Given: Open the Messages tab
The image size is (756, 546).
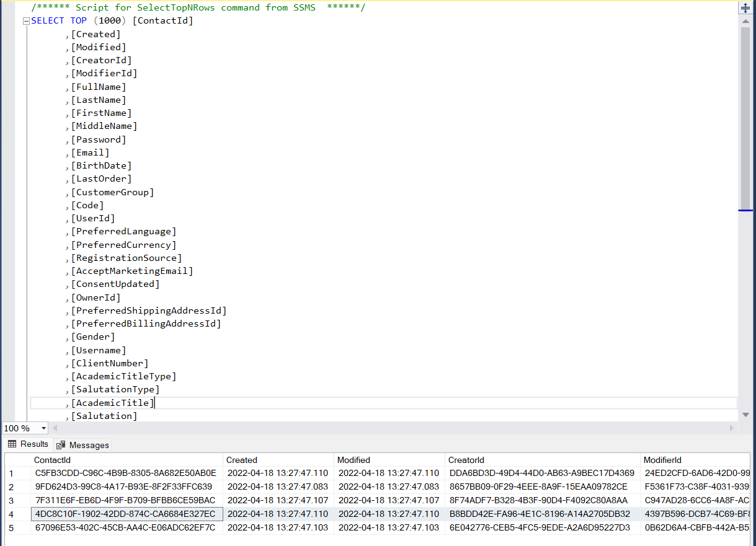Looking at the screenshot, I should pos(83,445).
